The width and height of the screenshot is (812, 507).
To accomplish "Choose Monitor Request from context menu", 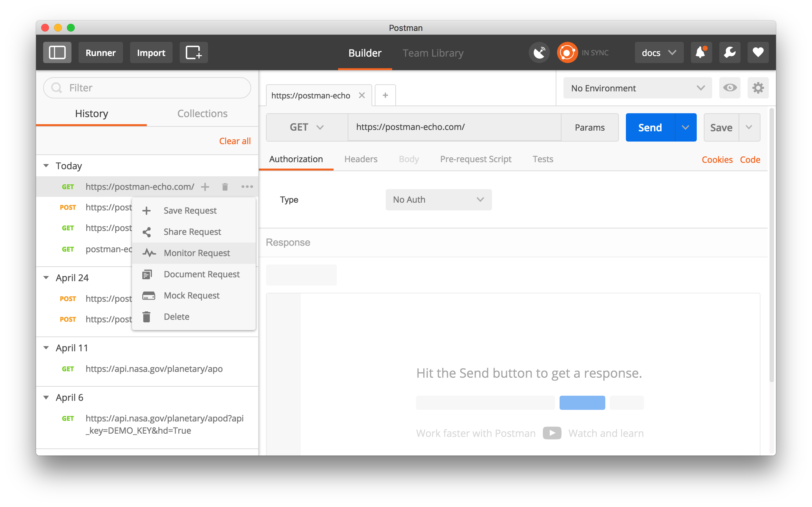I will [x=197, y=253].
